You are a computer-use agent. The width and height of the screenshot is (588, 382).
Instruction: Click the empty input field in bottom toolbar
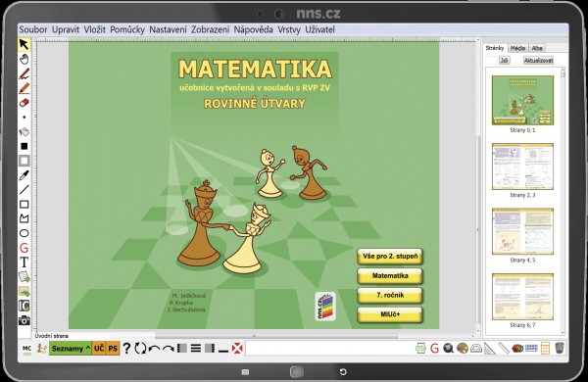[x=328, y=349]
